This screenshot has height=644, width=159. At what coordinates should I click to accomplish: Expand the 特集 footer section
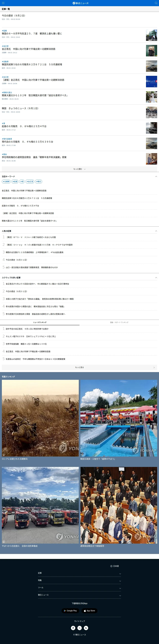(x=79, y=580)
